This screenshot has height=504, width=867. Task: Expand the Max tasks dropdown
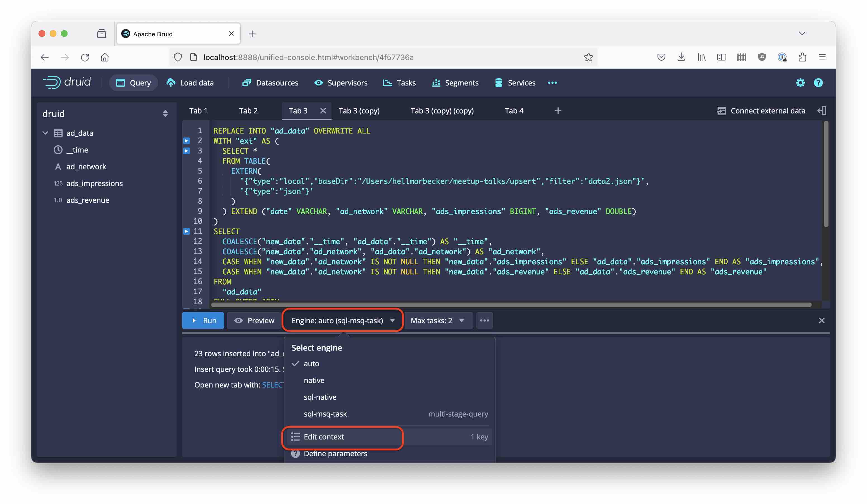click(437, 320)
